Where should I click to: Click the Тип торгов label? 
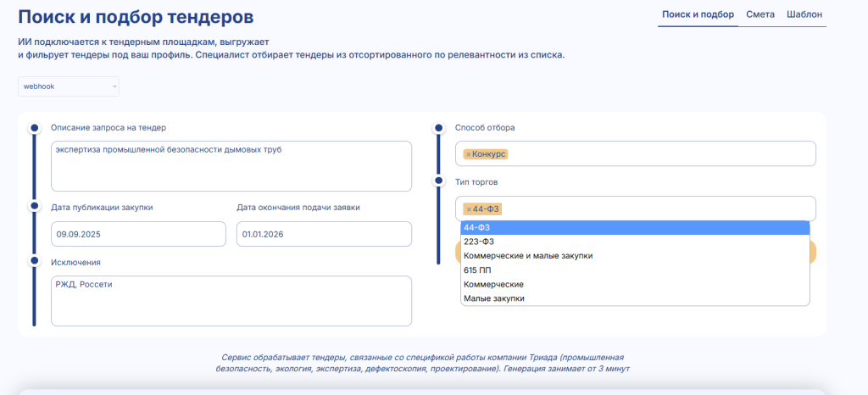[478, 182]
